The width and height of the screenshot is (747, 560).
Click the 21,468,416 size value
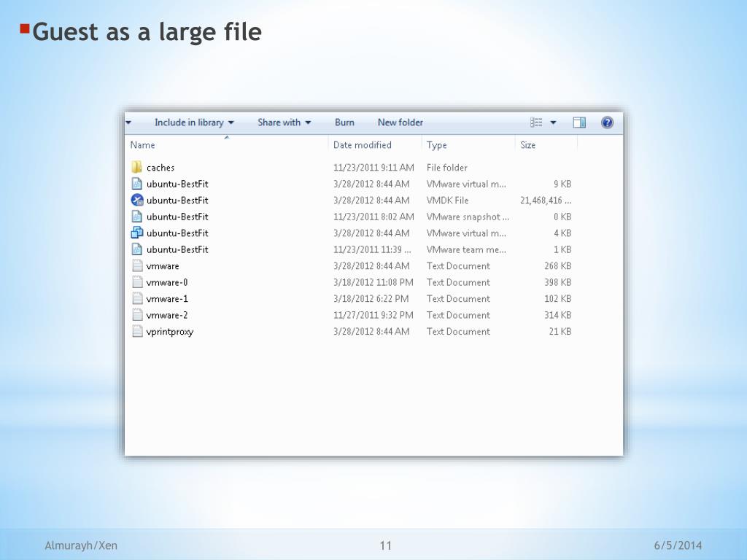point(546,201)
